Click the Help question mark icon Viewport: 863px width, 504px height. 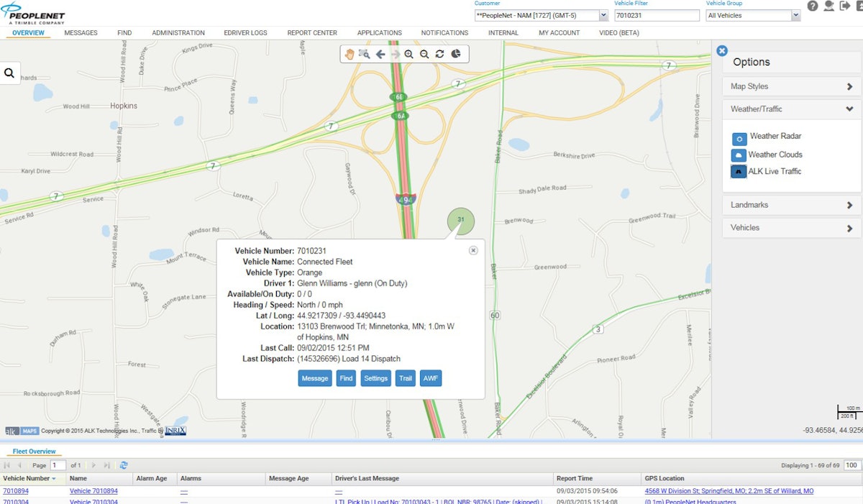pos(812,6)
